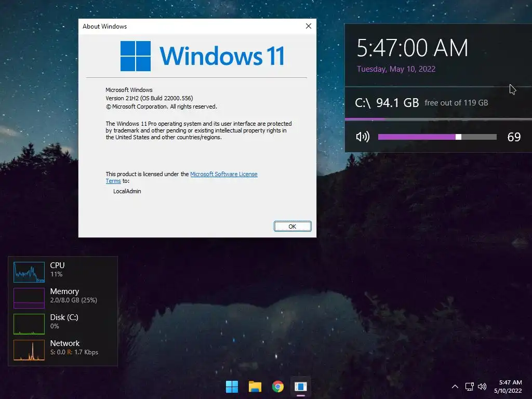532x399 pixels.
Task: Click the 'Microsoft Windows' text line
Action: (x=129, y=90)
